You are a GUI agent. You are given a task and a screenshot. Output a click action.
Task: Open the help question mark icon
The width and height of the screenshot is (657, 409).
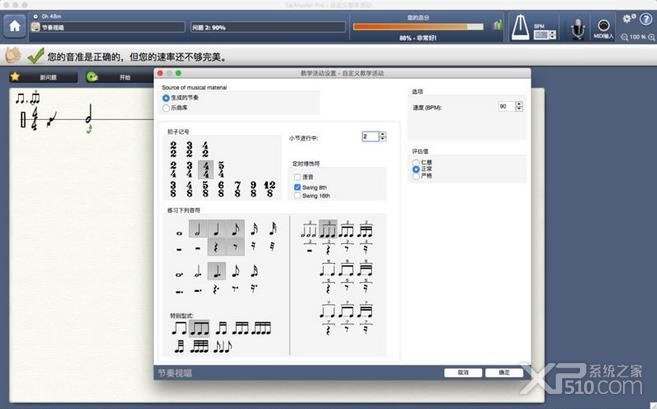646,18
